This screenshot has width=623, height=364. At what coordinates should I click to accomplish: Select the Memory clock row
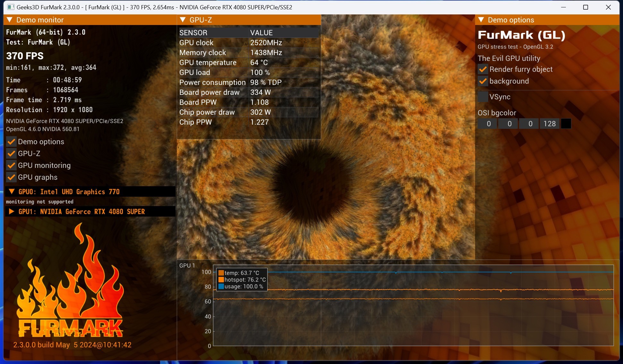(x=249, y=53)
